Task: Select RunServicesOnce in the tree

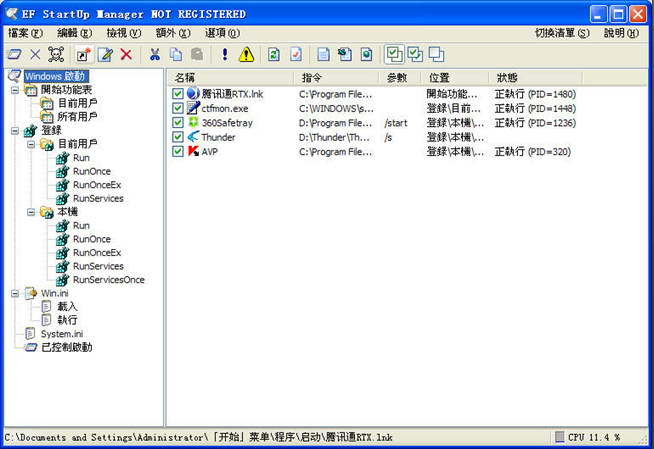Action: pos(108,280)
